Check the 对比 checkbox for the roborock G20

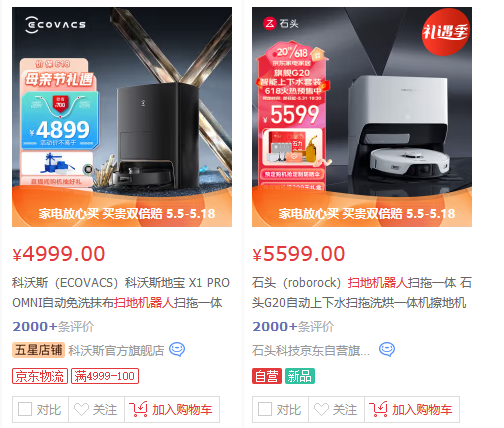click(265, 409)
